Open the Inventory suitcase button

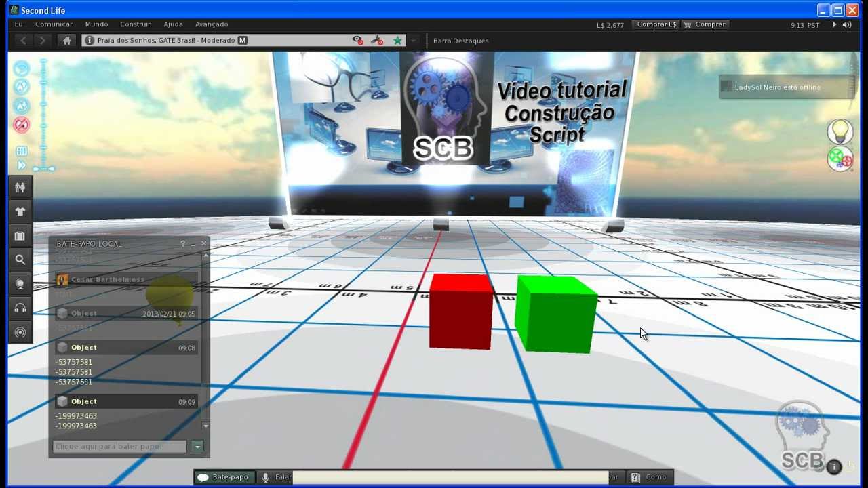[20, 236]
